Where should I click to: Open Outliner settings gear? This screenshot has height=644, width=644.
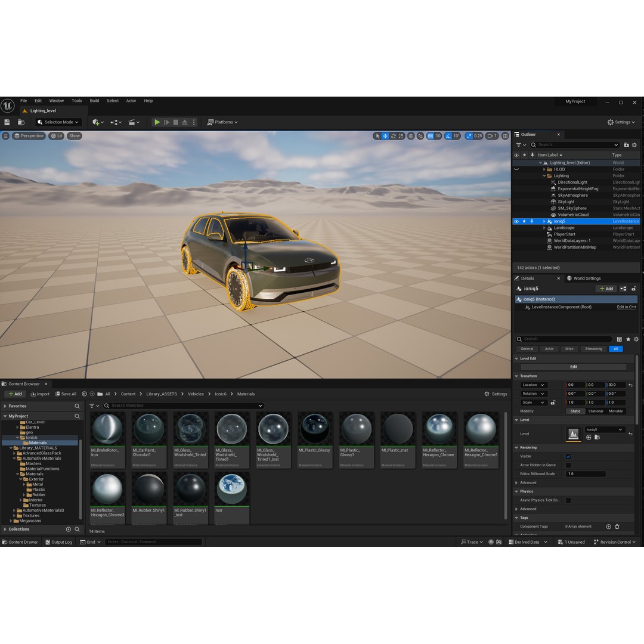pos(634,145)
